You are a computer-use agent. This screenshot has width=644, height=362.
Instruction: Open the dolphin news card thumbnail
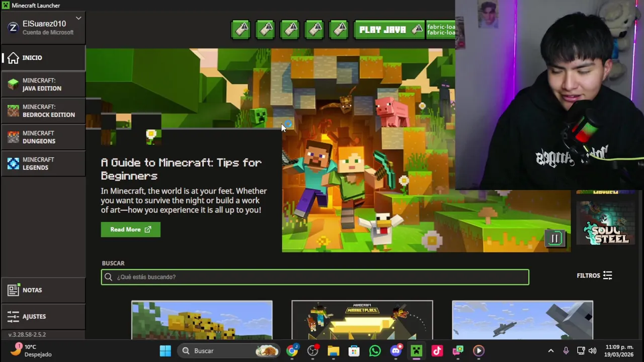522,320
